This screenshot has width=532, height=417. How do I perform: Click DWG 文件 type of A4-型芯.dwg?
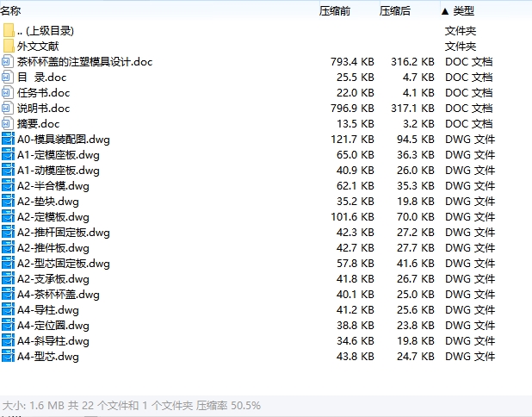tap(470, 357)
